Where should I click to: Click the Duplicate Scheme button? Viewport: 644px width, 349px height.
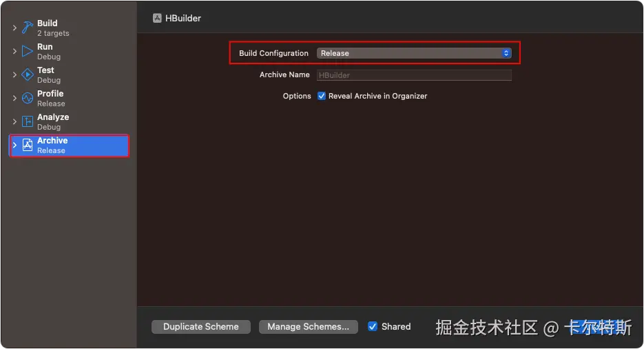[x=201, y=327]
